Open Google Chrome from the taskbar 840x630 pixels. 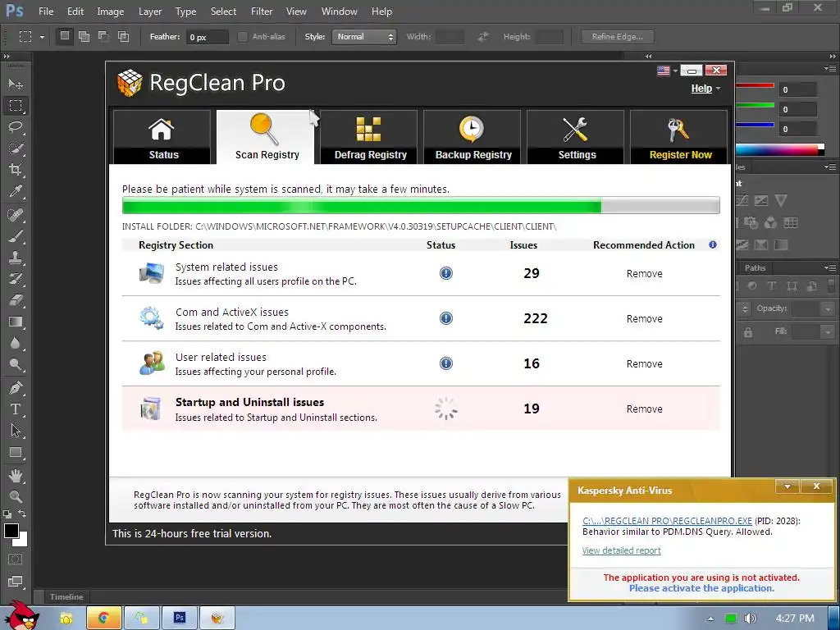[104, 619]
